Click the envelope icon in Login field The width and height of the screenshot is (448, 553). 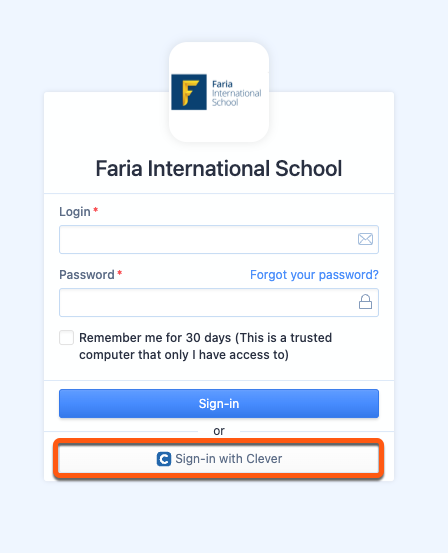tap(365, 239)
